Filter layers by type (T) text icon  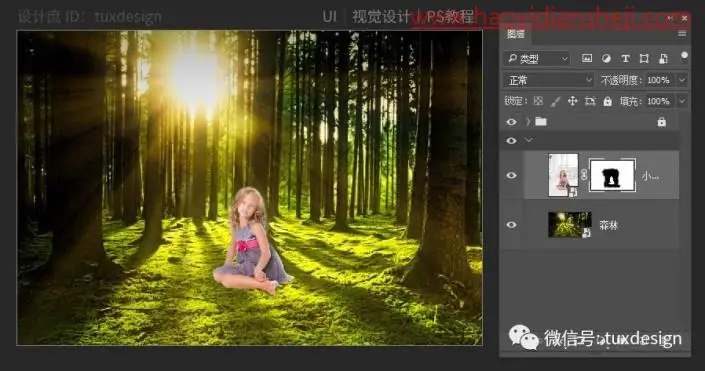[x=625, y=58]
